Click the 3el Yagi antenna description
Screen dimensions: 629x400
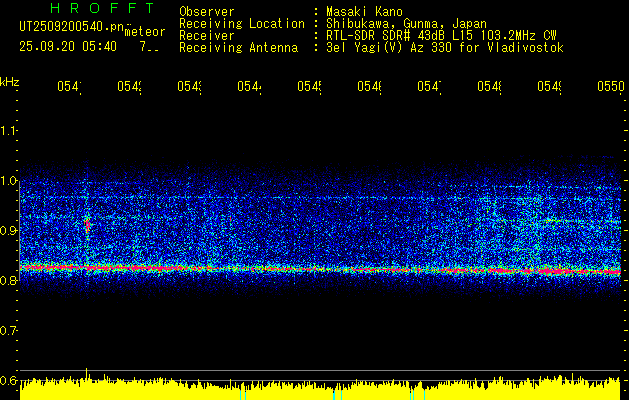[445, 48]
